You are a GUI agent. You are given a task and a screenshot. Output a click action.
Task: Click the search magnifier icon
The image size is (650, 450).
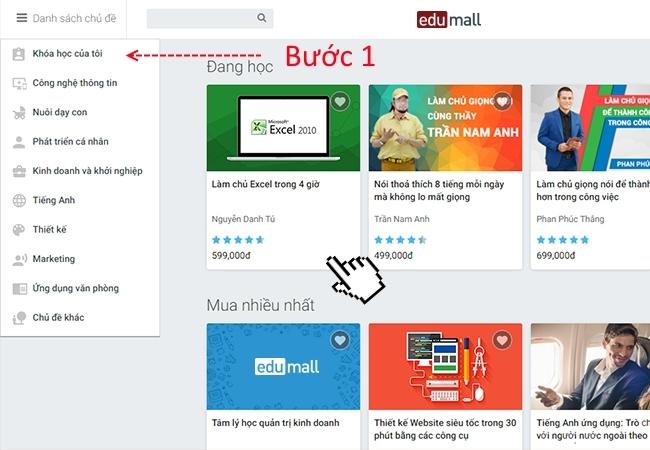pos(262,18)
